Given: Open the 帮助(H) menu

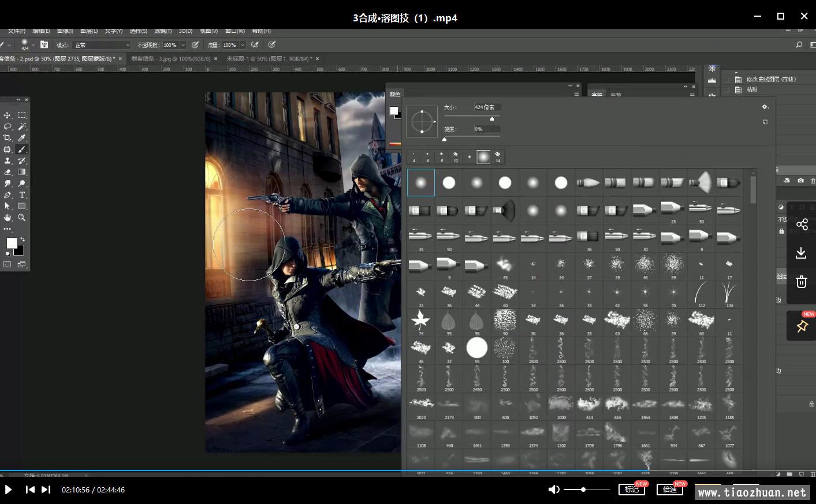Looking at the screenshot, I should pyautogui.click(x=262, y=31).
